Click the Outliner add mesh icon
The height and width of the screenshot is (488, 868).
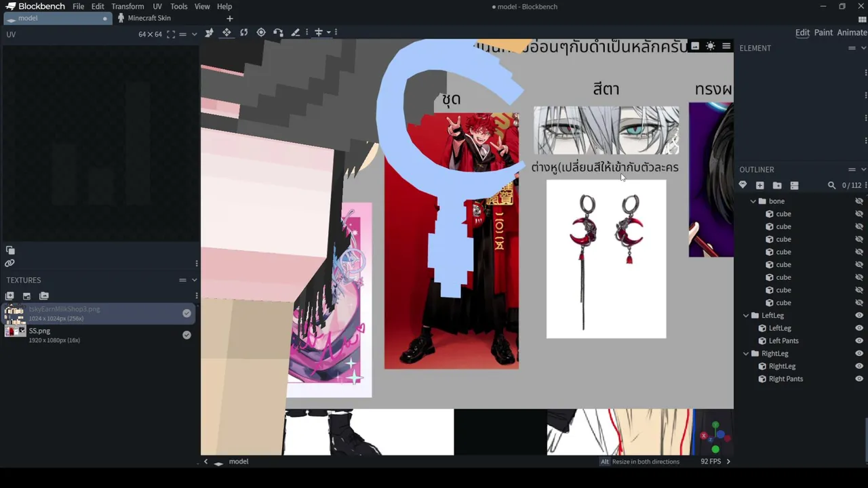tap(743, 185)
